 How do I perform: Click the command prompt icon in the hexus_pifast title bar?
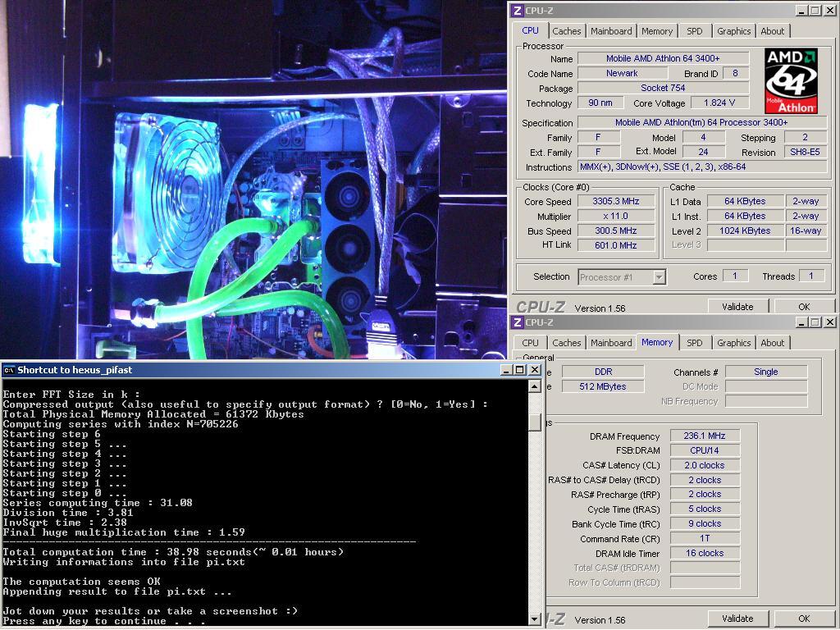pos(8,370)
